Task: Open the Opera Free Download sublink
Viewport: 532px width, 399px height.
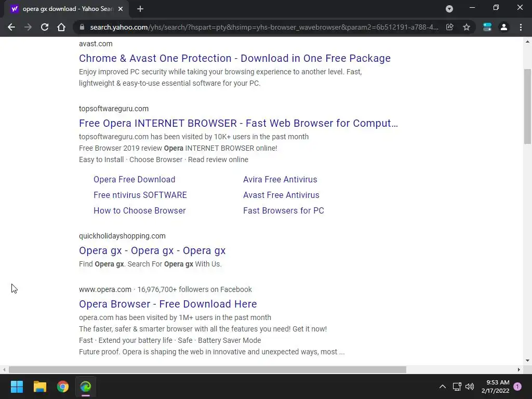Action: click(x=135, y=179)
